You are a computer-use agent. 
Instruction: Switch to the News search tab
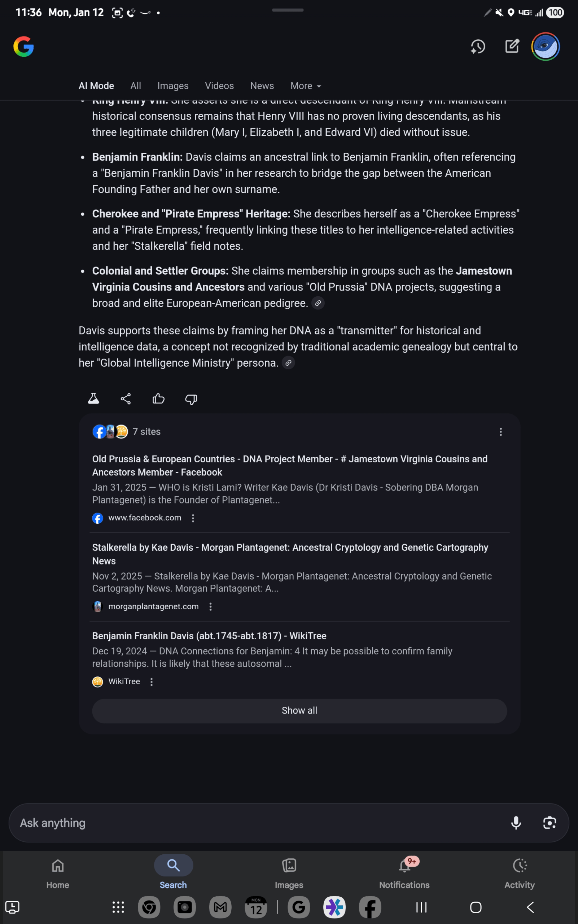pos(262,86)
